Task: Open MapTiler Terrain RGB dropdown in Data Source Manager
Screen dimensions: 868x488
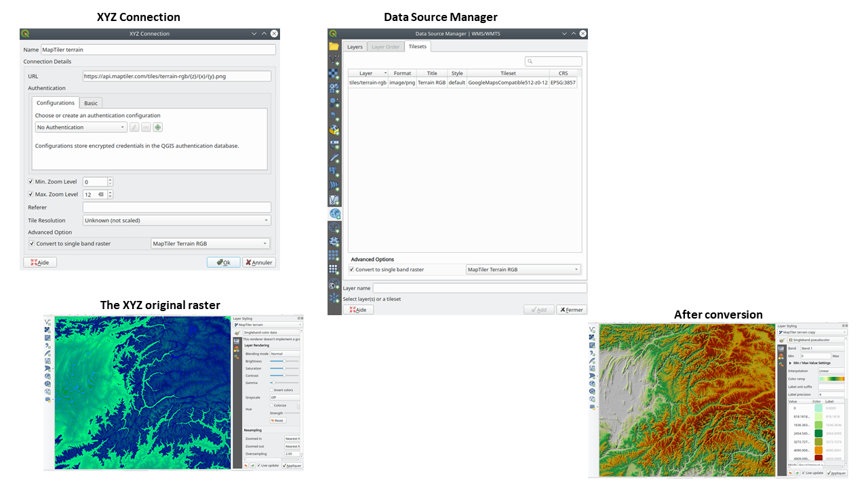Action: (524, 270)
